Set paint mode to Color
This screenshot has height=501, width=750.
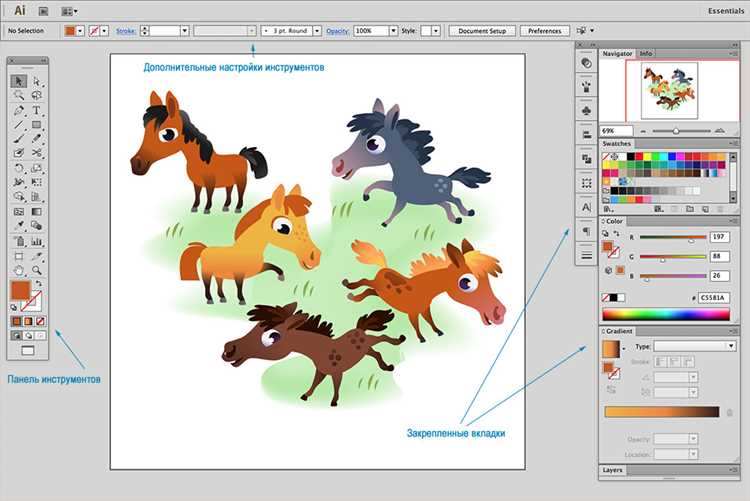(x=16, y=321)
